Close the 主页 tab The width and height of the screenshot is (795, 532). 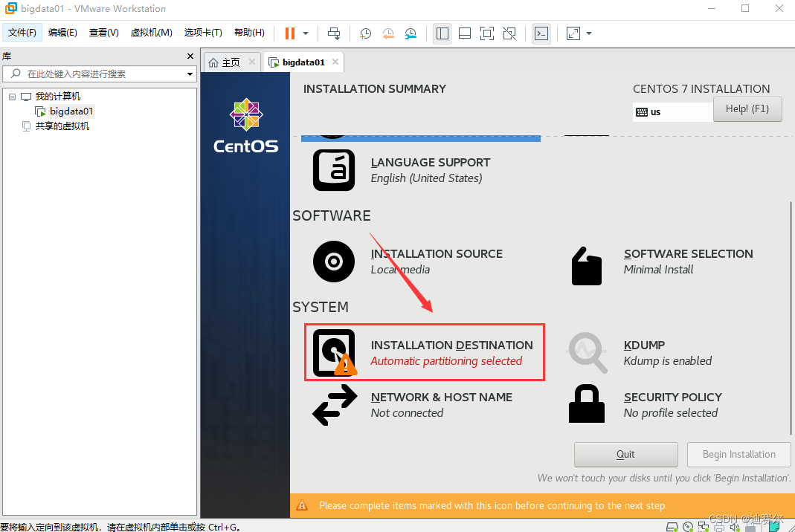click(252, 62)
